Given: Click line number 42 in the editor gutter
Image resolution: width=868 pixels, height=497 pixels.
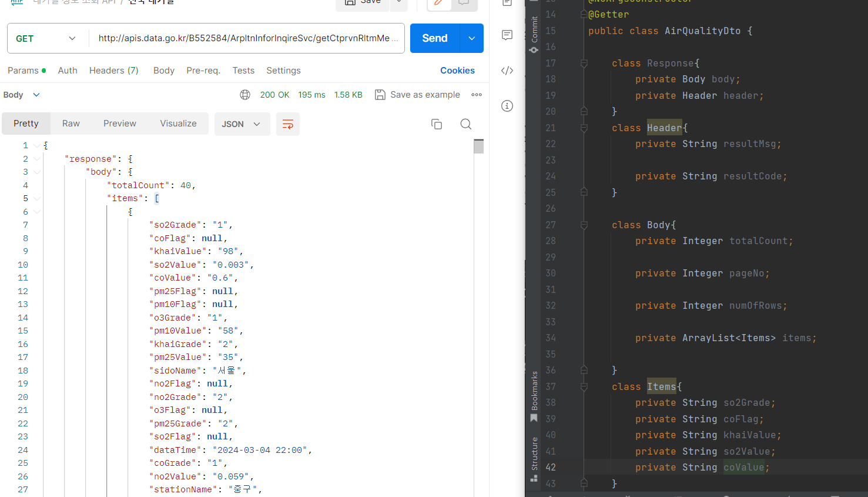Looking at the screenshot, I should [551, 468].
